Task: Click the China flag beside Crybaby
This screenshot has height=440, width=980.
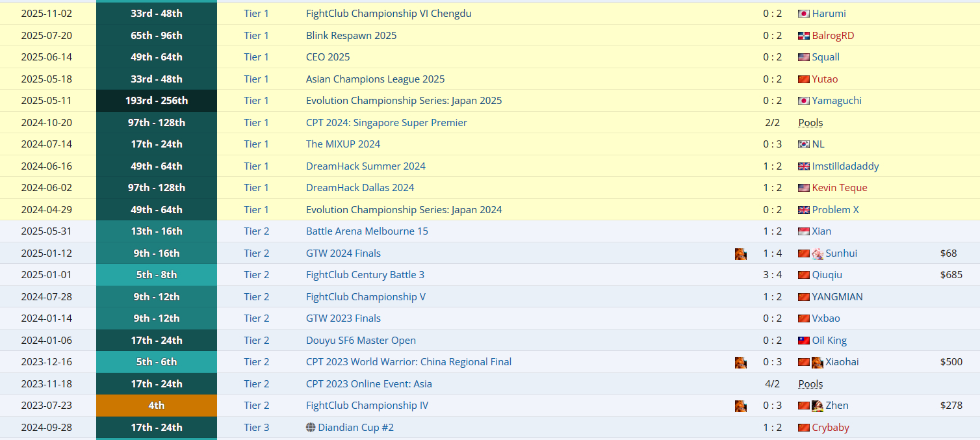Action: pos(804,428)
